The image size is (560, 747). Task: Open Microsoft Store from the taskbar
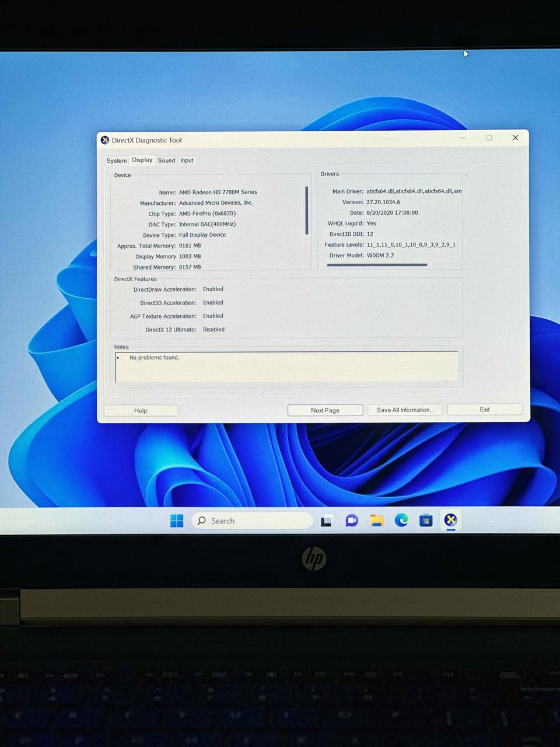pyautogui.click(x=426, y=520)
